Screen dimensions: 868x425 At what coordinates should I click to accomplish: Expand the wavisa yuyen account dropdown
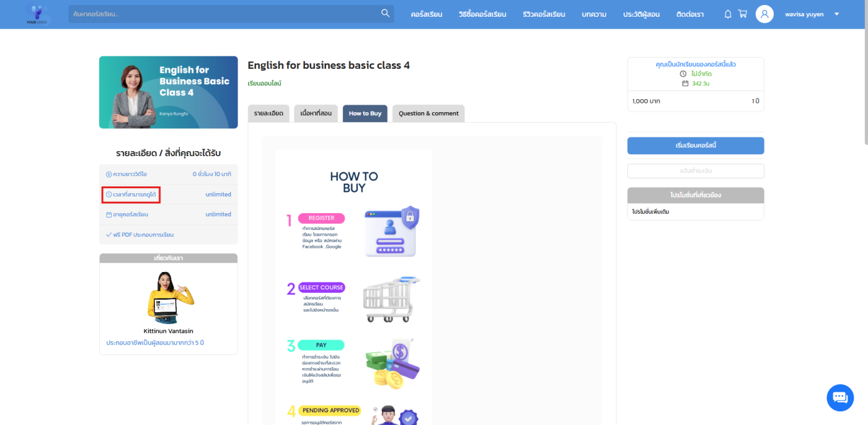coord(836,14)
